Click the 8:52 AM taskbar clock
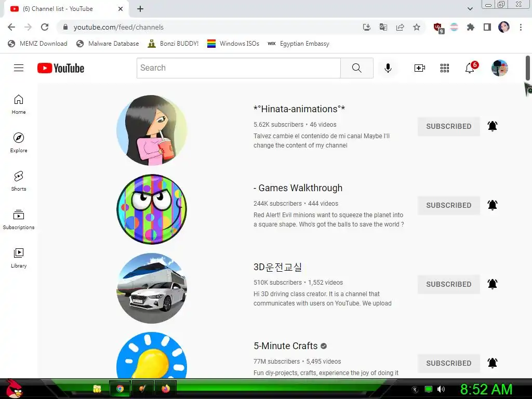The image size is (532, 399). pyautogui.click(x=486, y=390)
